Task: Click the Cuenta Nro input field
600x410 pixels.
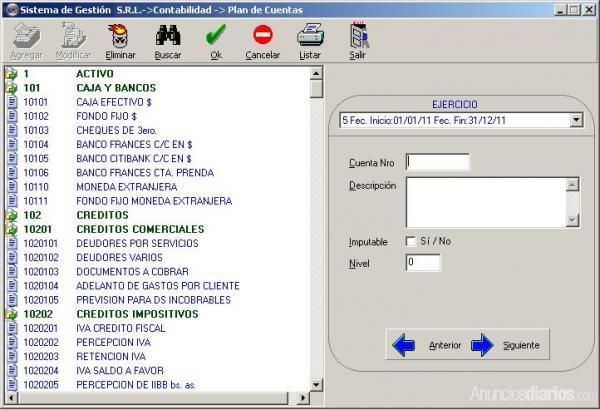Action: pyautogui.click(x=437, y=162)
